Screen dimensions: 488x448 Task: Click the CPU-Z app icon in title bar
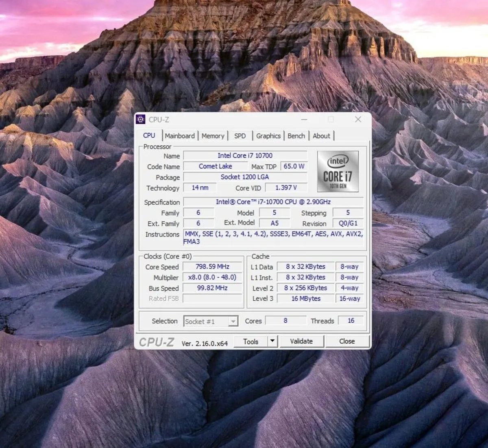click(x=140, y=119)
